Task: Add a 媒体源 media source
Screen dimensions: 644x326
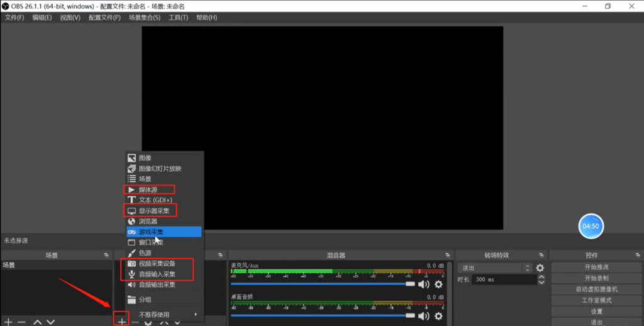Action: (164, 189)
